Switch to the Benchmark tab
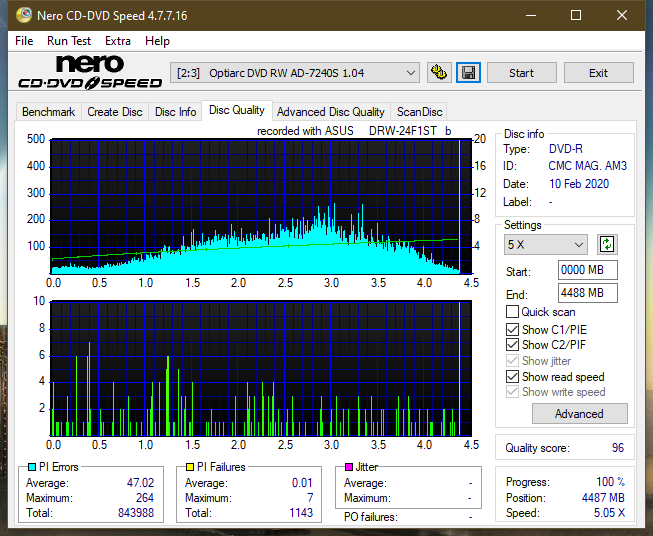Image resolution: width=653 pixels, height=536 pixels. [49, 112]
